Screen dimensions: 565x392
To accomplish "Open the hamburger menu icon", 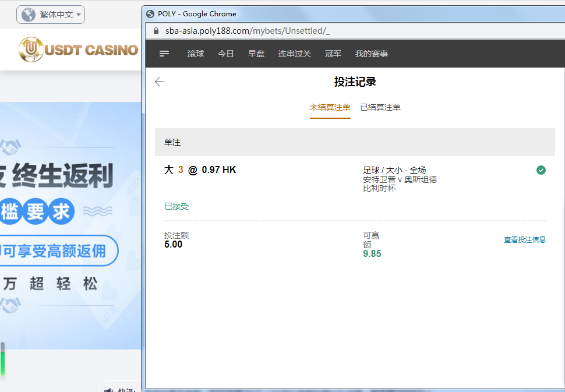I will [x=164, y=54].
